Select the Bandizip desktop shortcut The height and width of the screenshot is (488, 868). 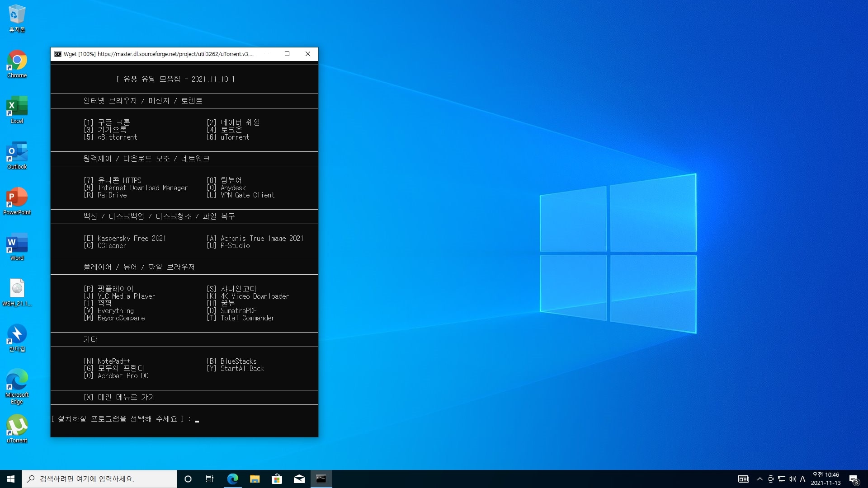click(x=17, y=338)
